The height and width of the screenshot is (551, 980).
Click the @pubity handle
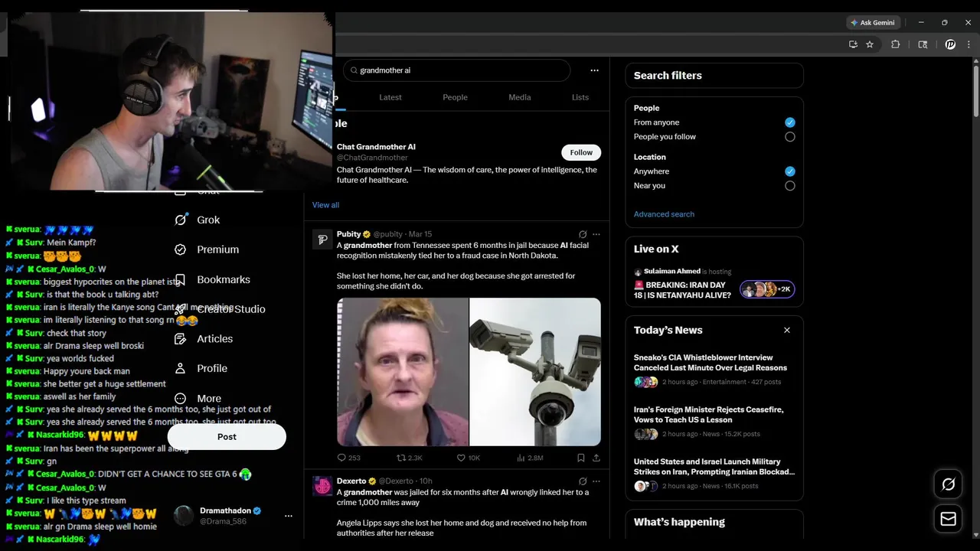click(389, 234)
